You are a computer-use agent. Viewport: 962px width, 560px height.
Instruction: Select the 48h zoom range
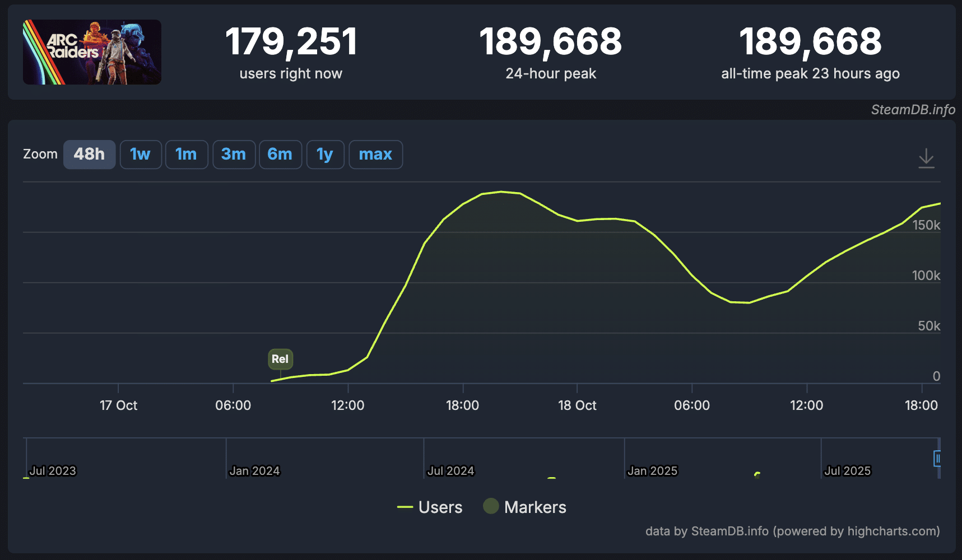pos(89,154)
